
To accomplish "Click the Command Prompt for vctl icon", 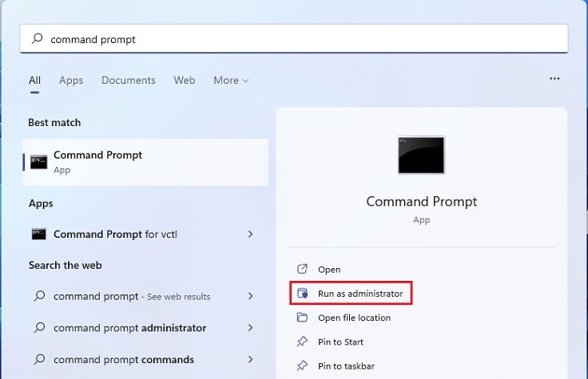I will click(38, 234).
